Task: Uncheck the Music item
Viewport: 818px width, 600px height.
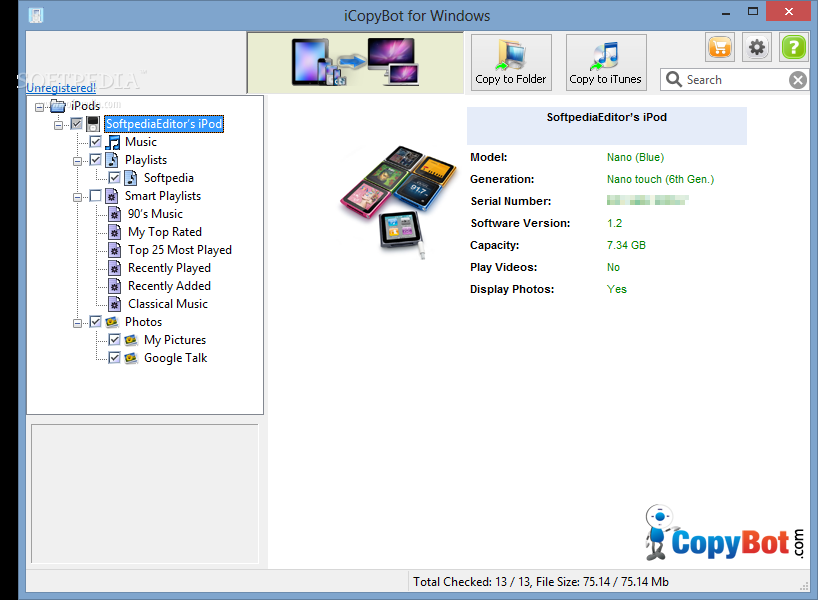Action: coord(93,141)
